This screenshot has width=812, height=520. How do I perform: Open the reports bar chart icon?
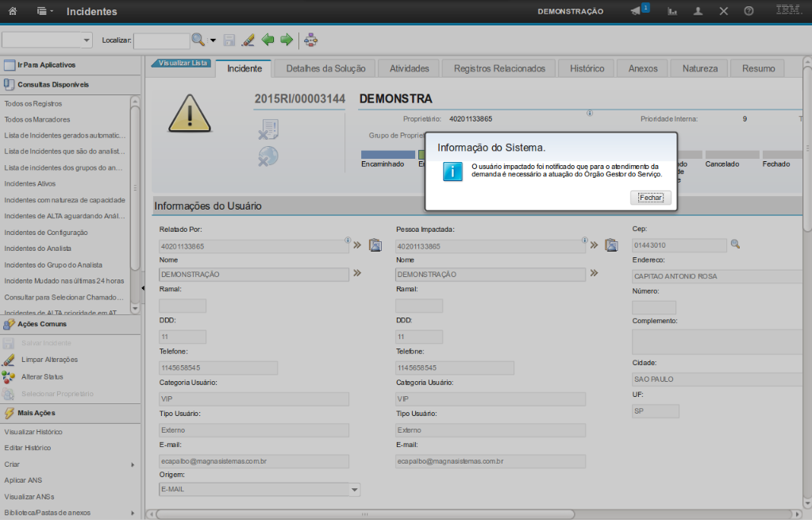[672, 11]
